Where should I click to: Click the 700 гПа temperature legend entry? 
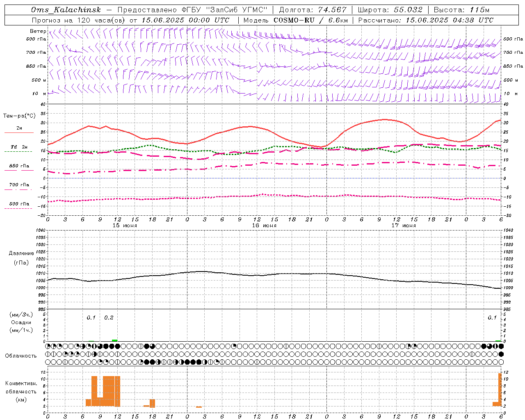(19, 185)
